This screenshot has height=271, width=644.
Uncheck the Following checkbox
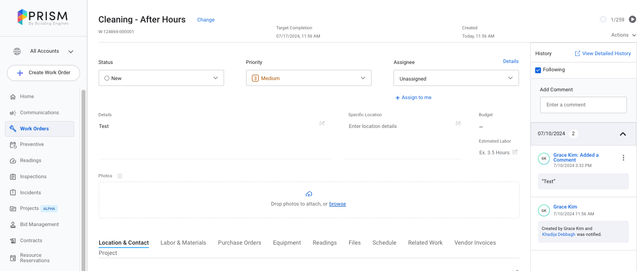[x=538, y=70]
